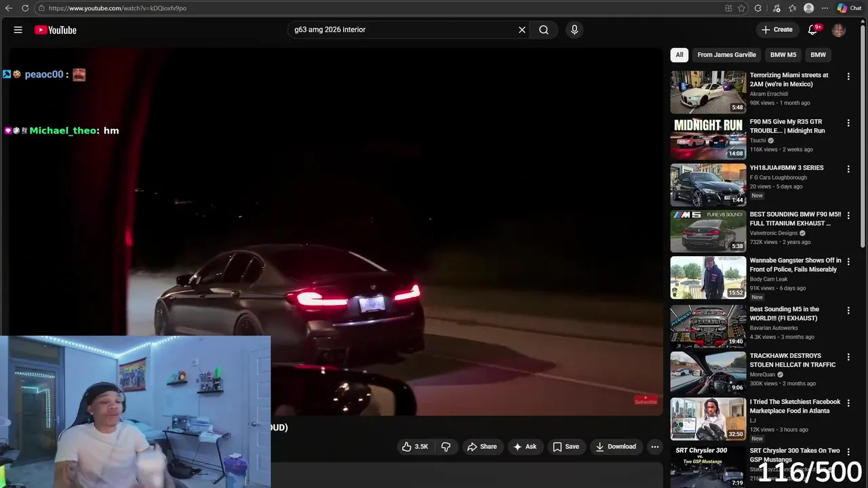Open options for BEST SOUNDING BMW F90 video
Viewport: 868px width, 488px height.
click(x=848, y=216)
